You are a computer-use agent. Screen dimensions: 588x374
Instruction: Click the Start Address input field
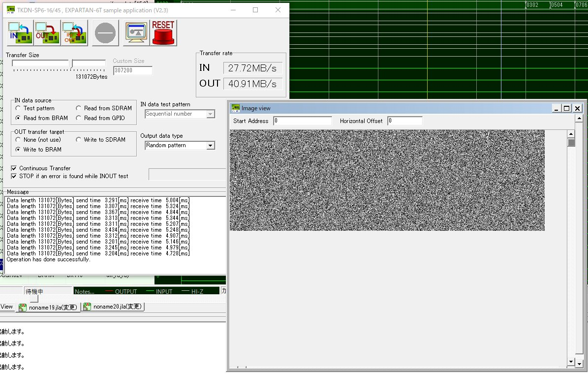303,121
